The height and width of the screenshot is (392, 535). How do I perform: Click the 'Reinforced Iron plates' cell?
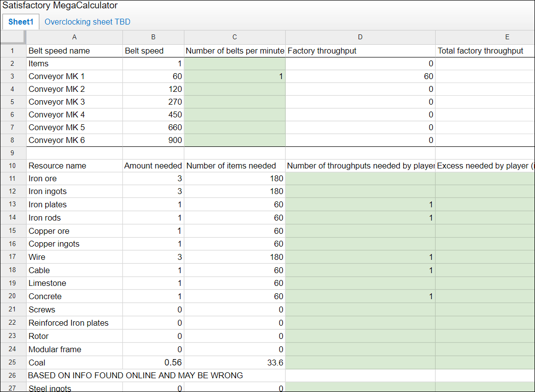[x=74, y=323]
